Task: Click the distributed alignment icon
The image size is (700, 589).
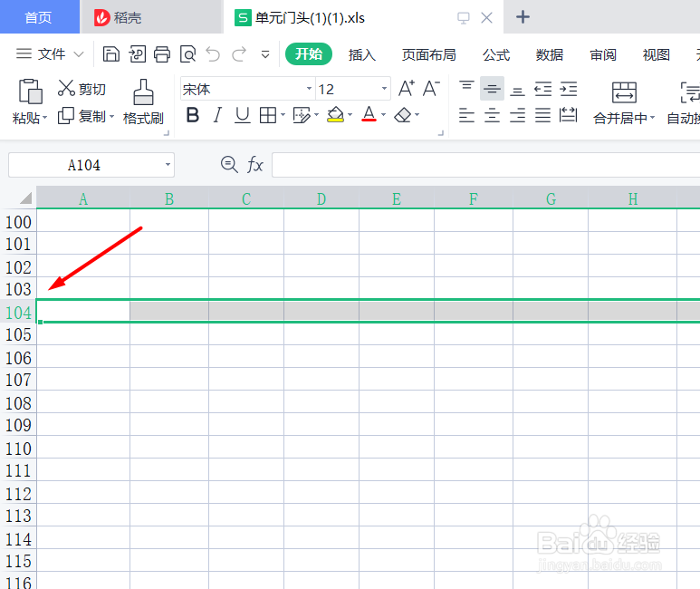Action: 569,115
